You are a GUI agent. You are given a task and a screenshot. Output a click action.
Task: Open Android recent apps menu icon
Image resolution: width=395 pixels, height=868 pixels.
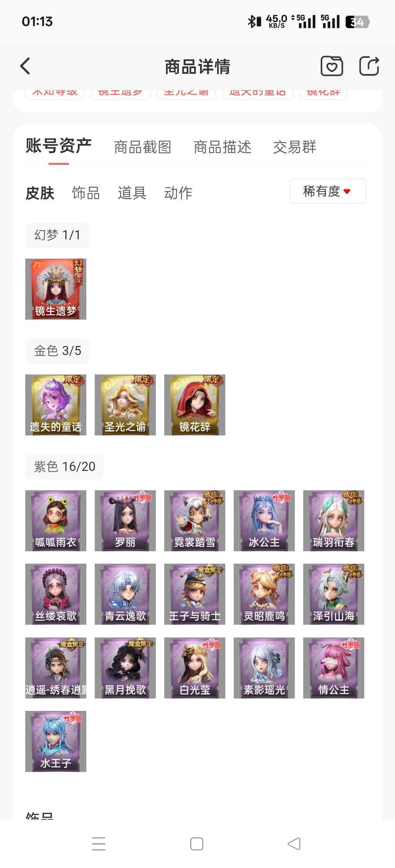[99, 844]
